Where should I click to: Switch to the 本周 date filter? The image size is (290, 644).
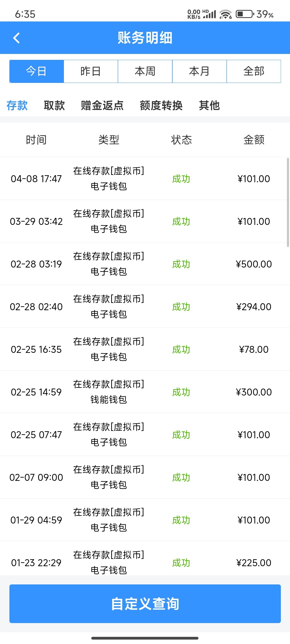click(145, 71)
